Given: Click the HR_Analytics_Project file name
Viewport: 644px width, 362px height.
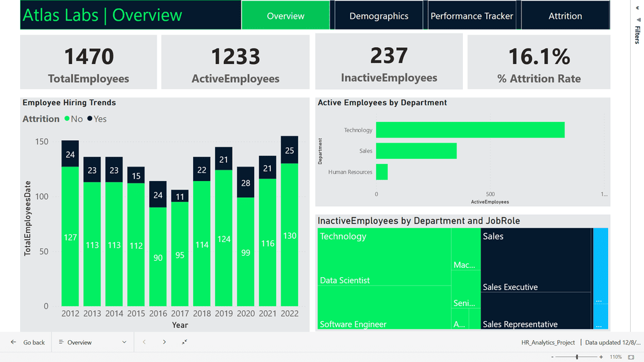Looking at the screenshot, I should 548,343.
